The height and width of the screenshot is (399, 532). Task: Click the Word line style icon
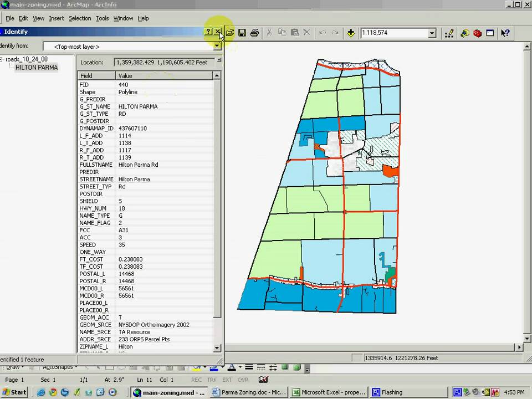pos(249,367)
